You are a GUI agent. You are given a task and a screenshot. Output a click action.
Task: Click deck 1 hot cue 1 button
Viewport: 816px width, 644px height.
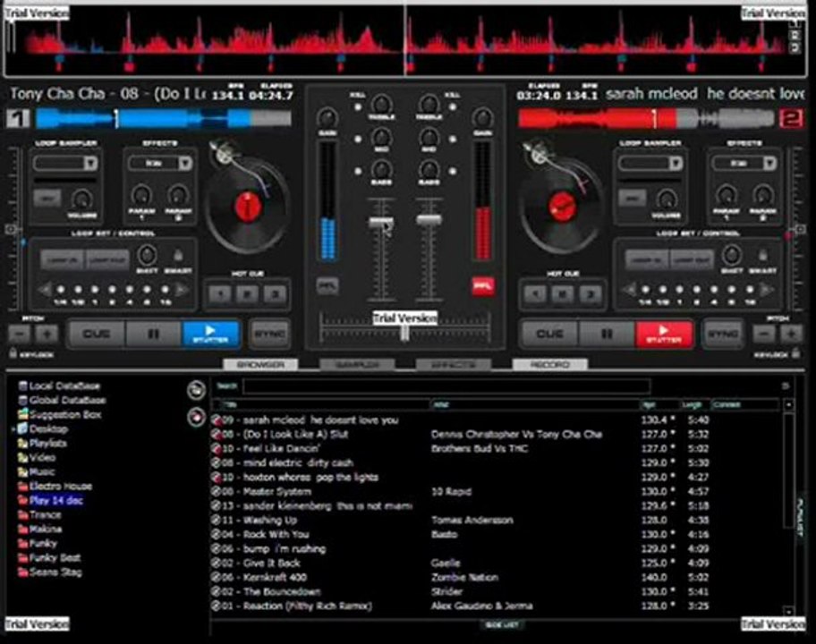221,294
